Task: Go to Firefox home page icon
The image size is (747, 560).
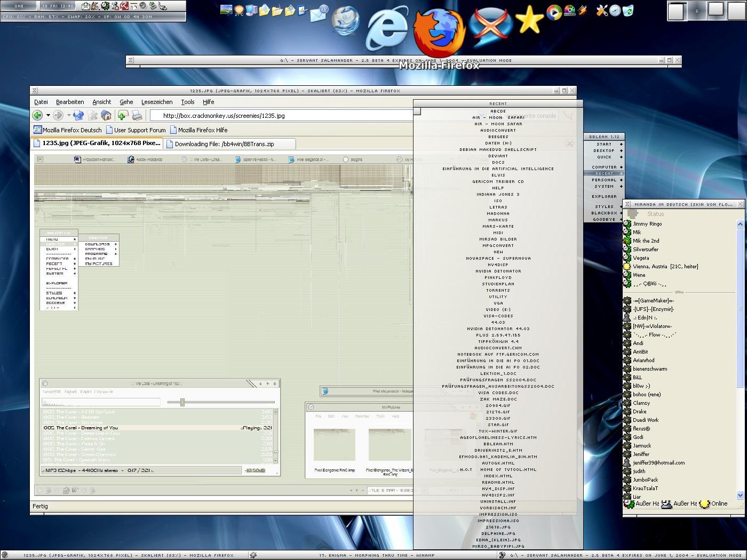Action: pos(106,115)
